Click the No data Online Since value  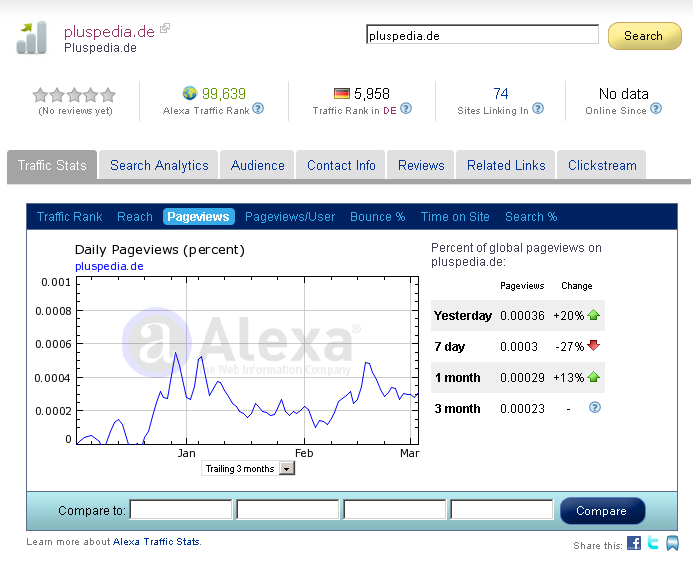point(624,94)
